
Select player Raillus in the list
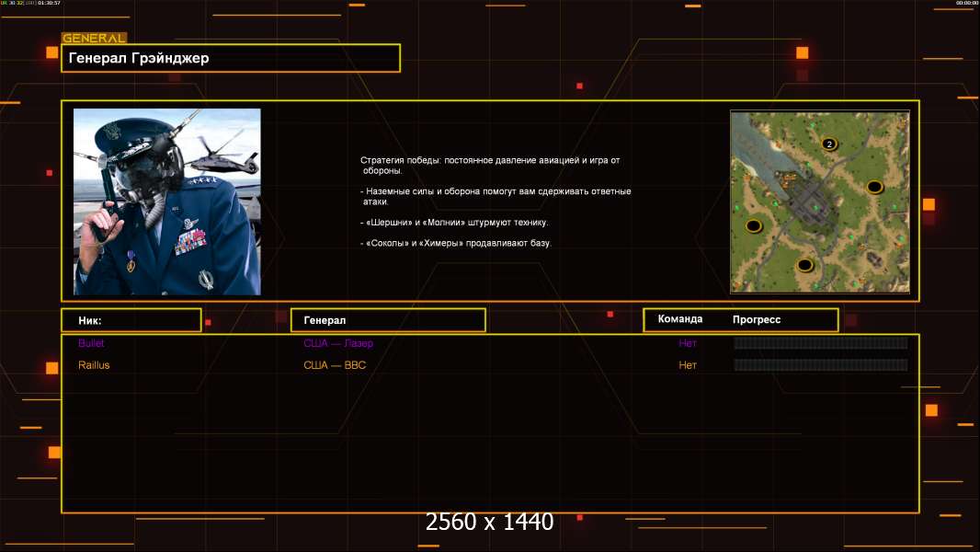[94, 365]
